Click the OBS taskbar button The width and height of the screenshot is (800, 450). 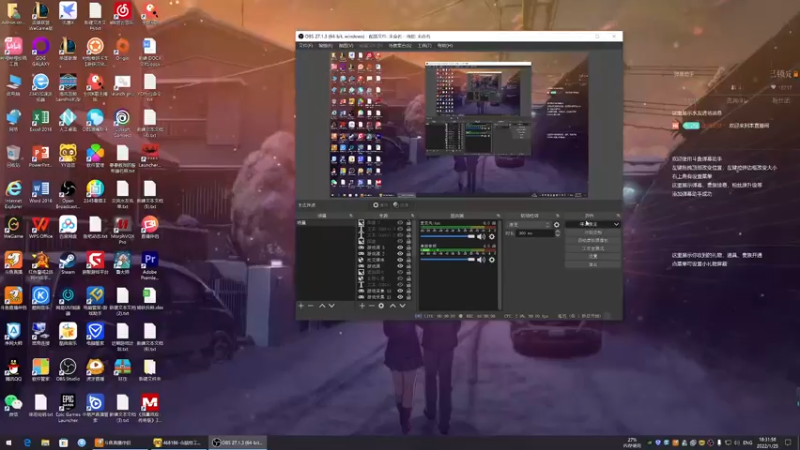[x=238, y=442]
